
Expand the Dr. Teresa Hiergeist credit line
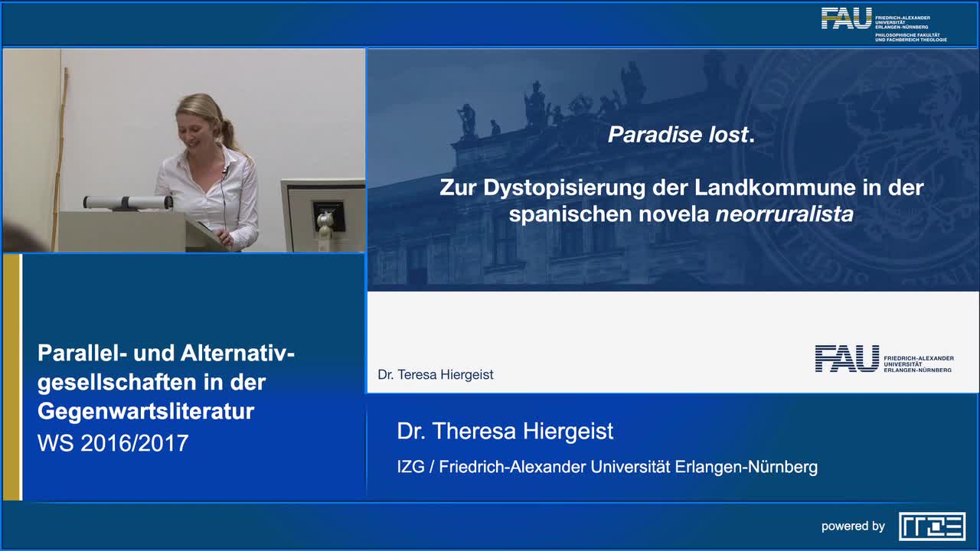click(x=436, y=374)
